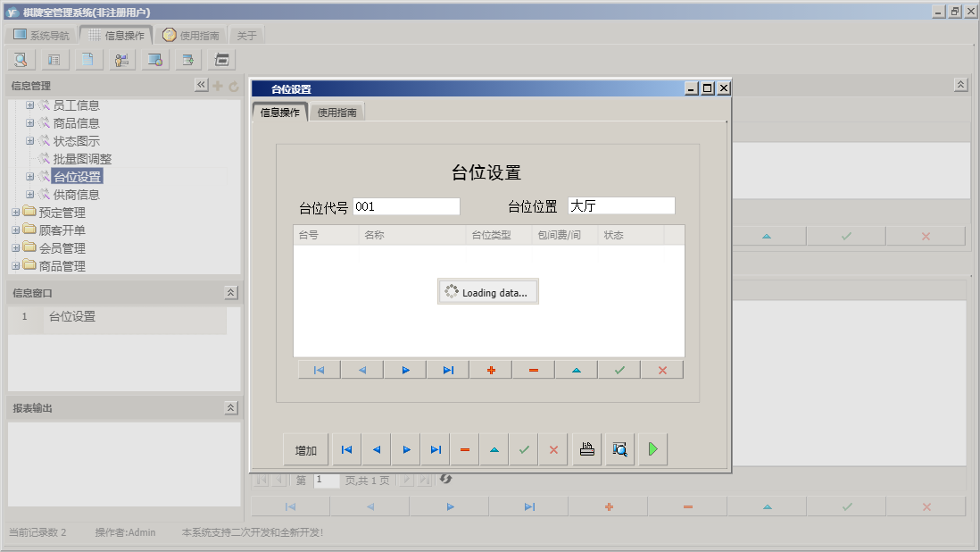This screenshot has width=980, height=552.
Task: Collapse the 报表输出 panel
Action: click(x=230, y=407)
